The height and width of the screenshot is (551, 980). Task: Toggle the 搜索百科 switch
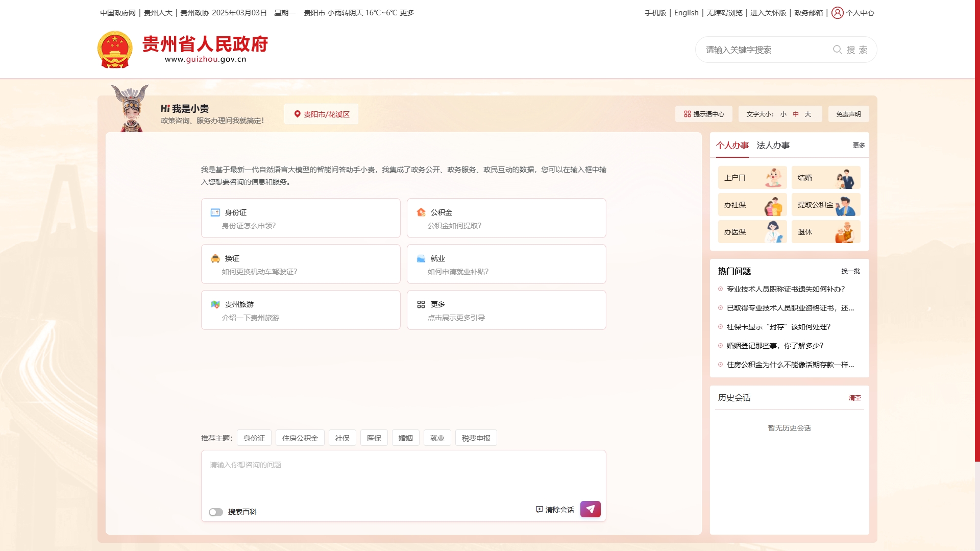point(216,512)
